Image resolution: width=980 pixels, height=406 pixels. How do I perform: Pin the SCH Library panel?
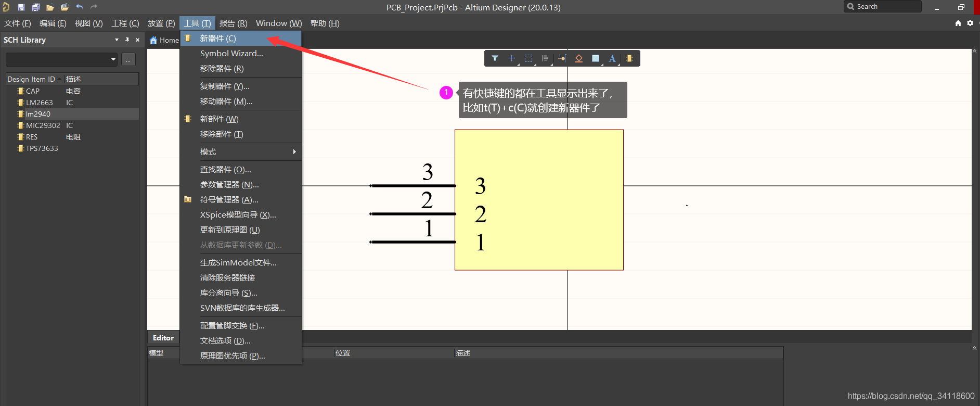click(x=127, y=40)
